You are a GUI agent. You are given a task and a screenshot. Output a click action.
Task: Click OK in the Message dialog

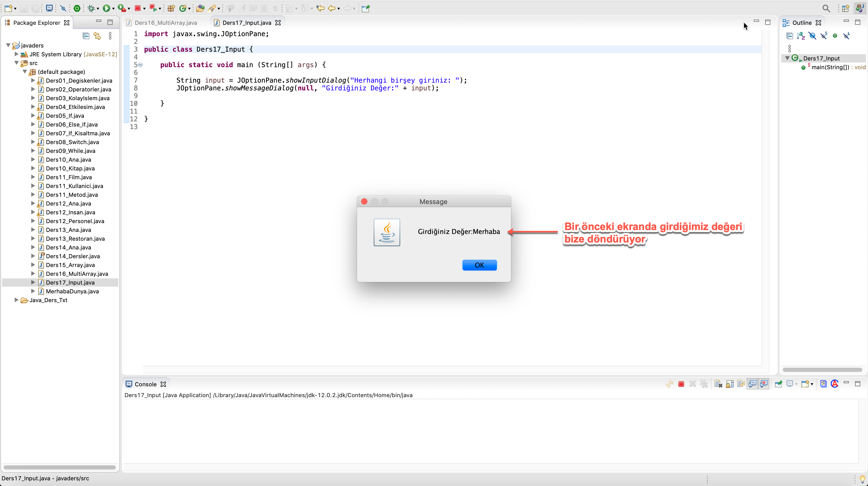(x=479, y=265)
